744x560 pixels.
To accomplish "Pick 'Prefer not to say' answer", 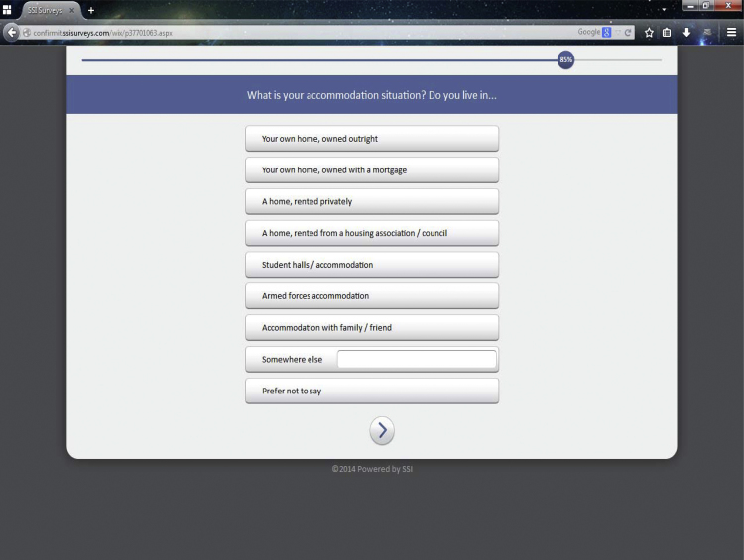I will pyautogui.click(x=372, y=391).
